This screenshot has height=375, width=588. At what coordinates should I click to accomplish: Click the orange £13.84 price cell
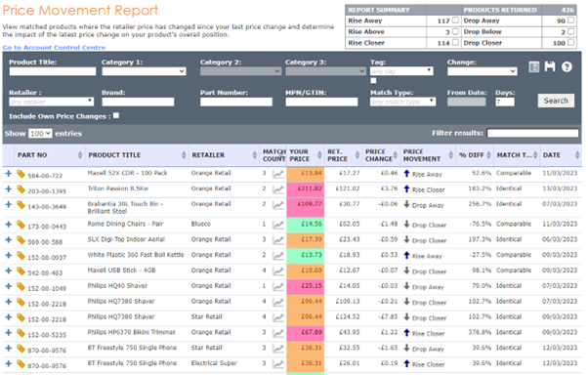click(x=306, y=175)
